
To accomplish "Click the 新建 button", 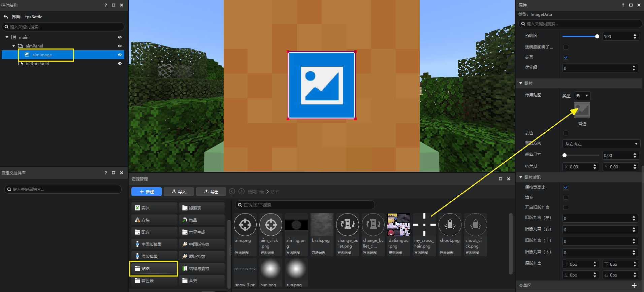I will pos(147,192).
